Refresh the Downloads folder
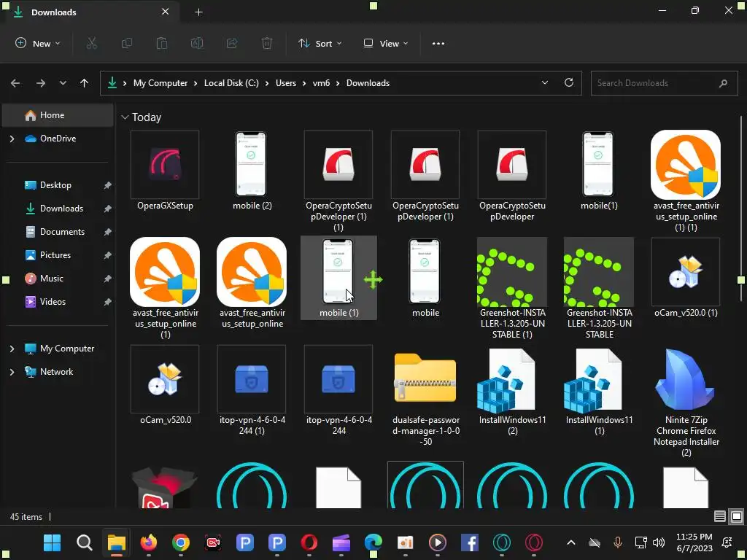This screenshot has width=747, height=560. 569,83
